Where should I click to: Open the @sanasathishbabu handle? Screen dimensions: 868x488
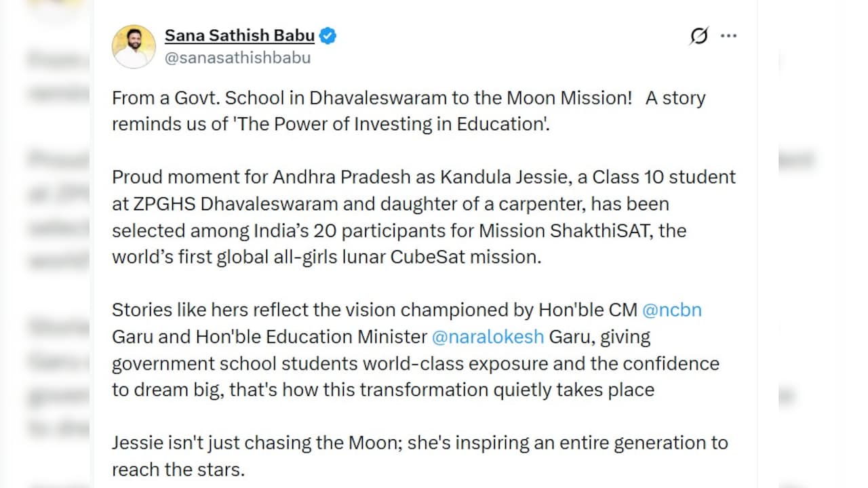(x=238, y=58)
